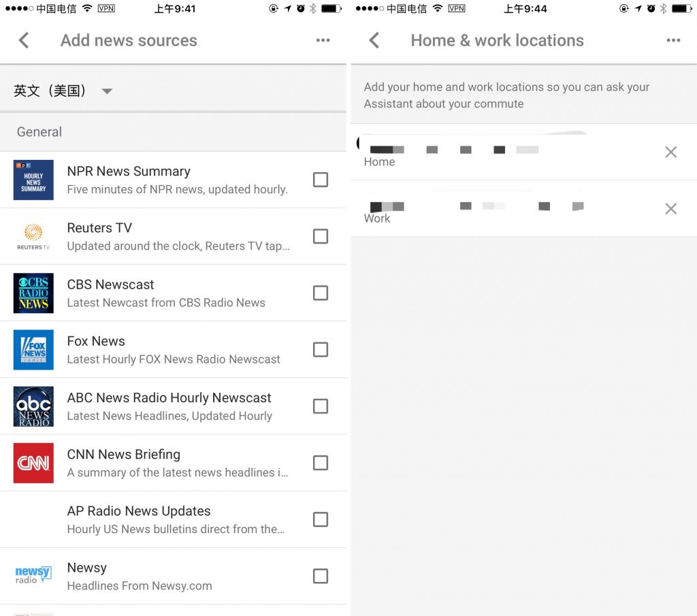
Task: Select the Newsy checkbox
Action: [320, 577]
